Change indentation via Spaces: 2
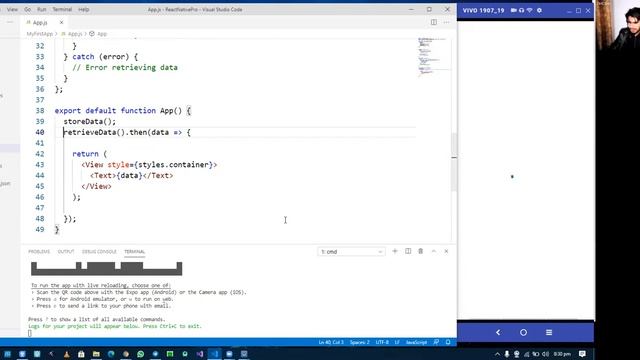Image resolution: width=640 pixels, height=360 pixels. tap(359, 342)
